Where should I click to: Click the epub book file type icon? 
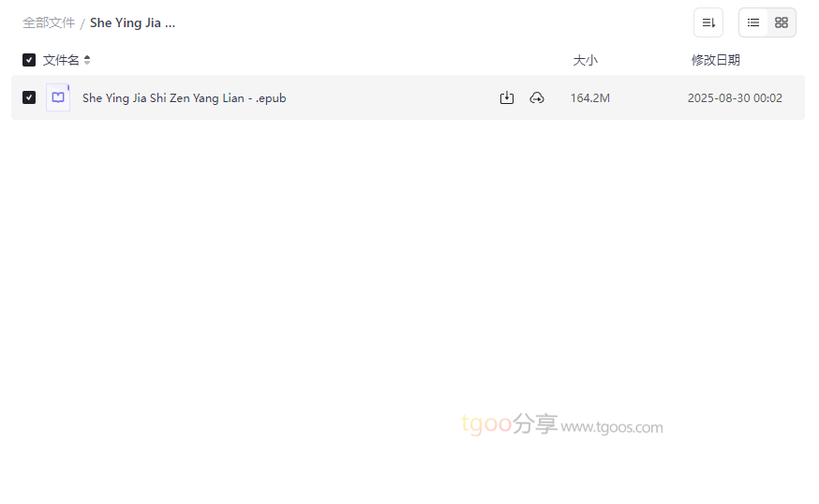(x=58, y=97)
